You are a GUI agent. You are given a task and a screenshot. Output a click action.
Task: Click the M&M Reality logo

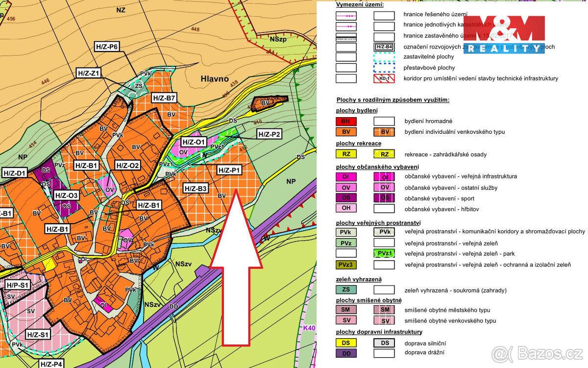504,34
